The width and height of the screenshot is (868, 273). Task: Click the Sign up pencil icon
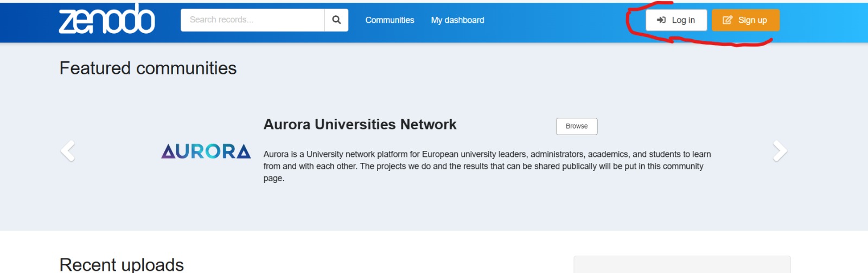point(727,20)
